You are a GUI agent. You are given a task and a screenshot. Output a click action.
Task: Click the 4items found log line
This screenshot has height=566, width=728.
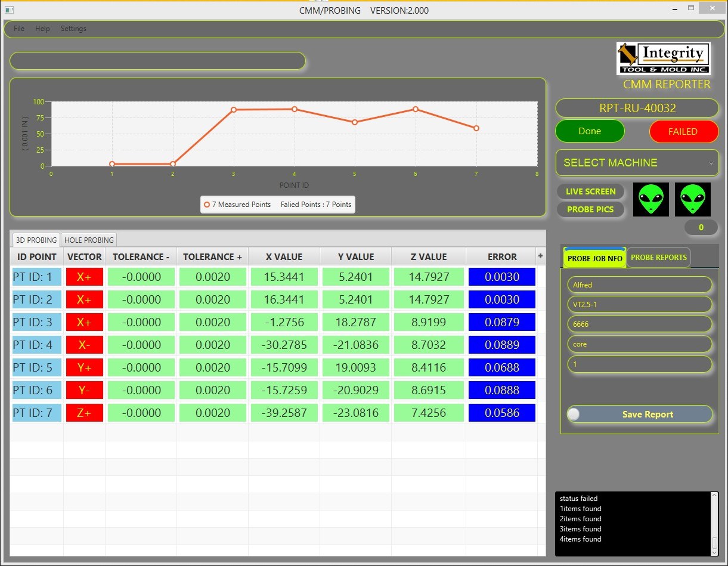pos(580,539)
